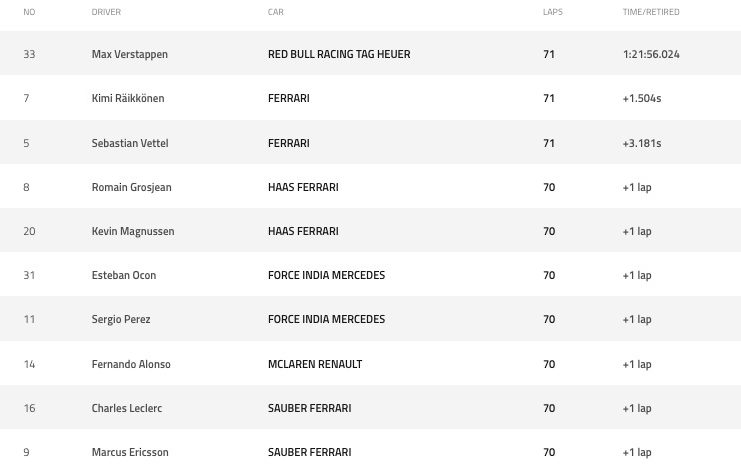Click on Sebastian Vettel's name
The height and width of the screenshot is (472, 741).
coord(130,143)
